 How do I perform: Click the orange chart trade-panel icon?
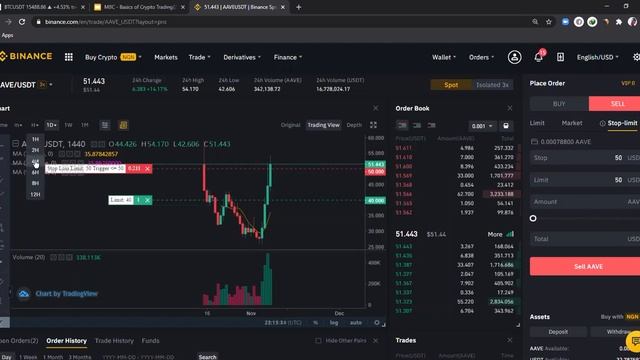(x=123, y=125)
